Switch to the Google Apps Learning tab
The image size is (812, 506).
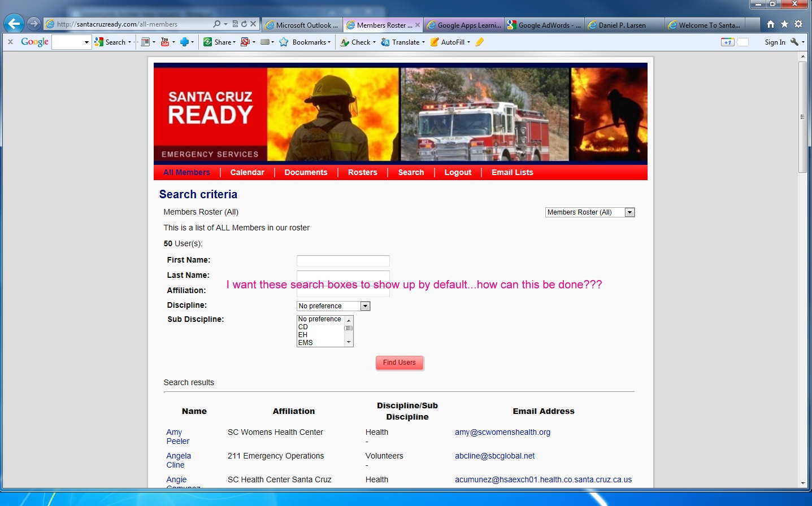click(x=464, y=25)
